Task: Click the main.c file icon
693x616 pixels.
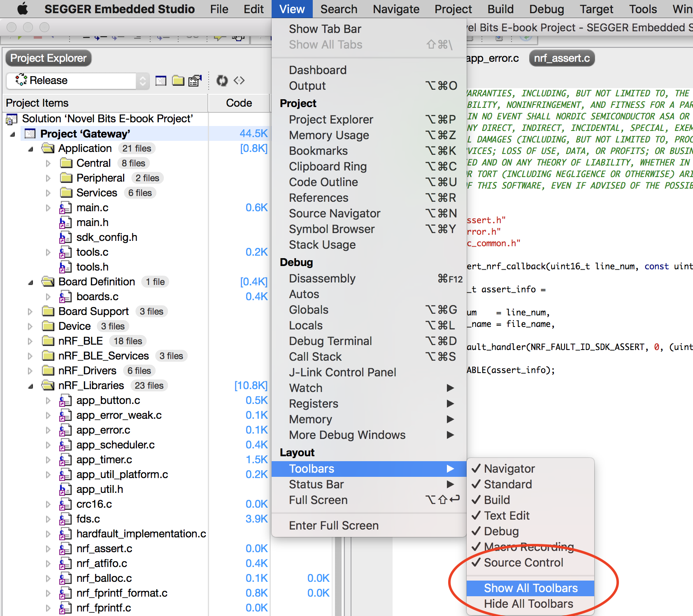Action: click(x=65, y=208)
